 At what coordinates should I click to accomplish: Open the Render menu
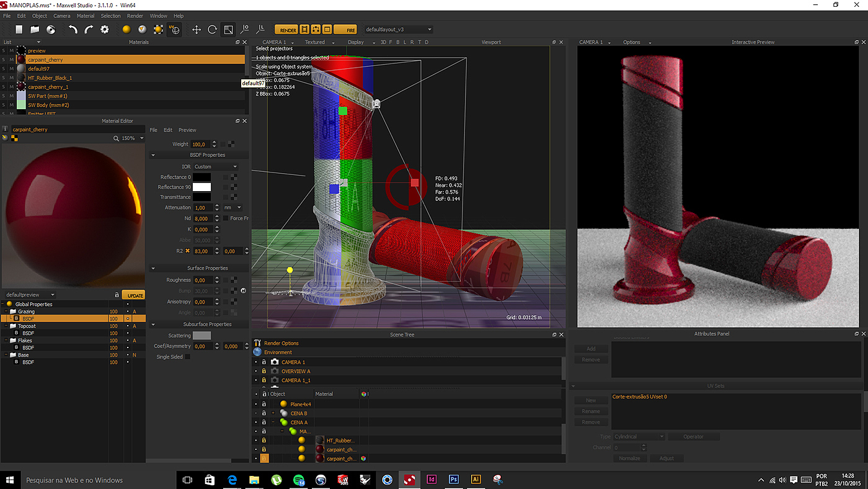pos(135,16)
